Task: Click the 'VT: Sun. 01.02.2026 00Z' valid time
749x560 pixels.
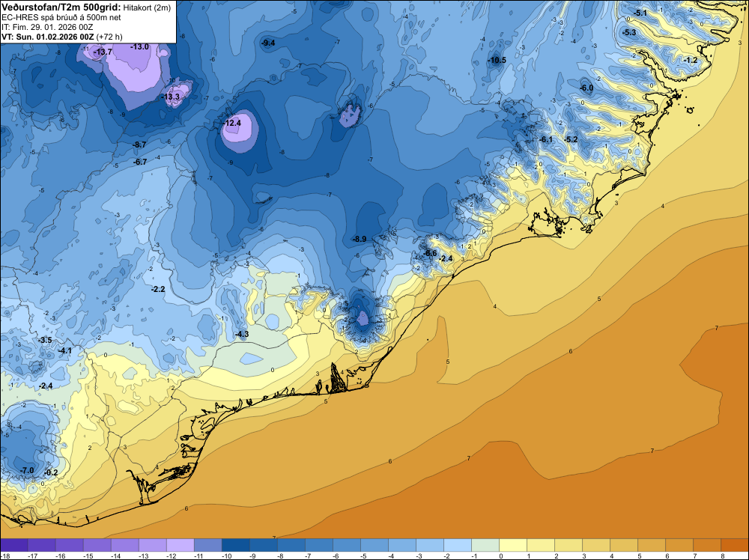Action: [47, 37]
